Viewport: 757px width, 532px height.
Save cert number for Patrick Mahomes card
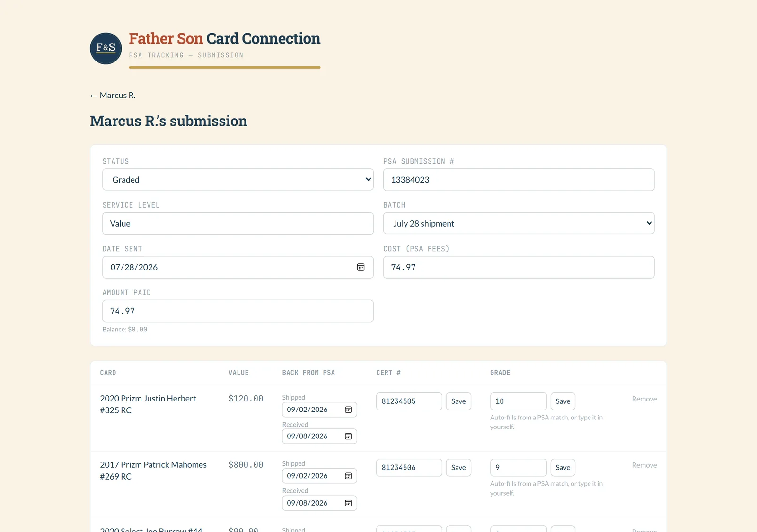coord(458,467)
